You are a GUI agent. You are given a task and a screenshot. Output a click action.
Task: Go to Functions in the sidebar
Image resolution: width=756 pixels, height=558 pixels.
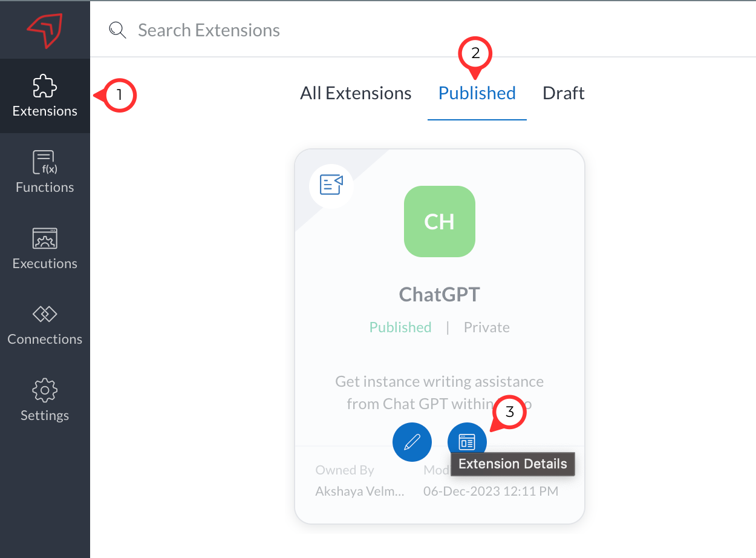tap(45, 172)
